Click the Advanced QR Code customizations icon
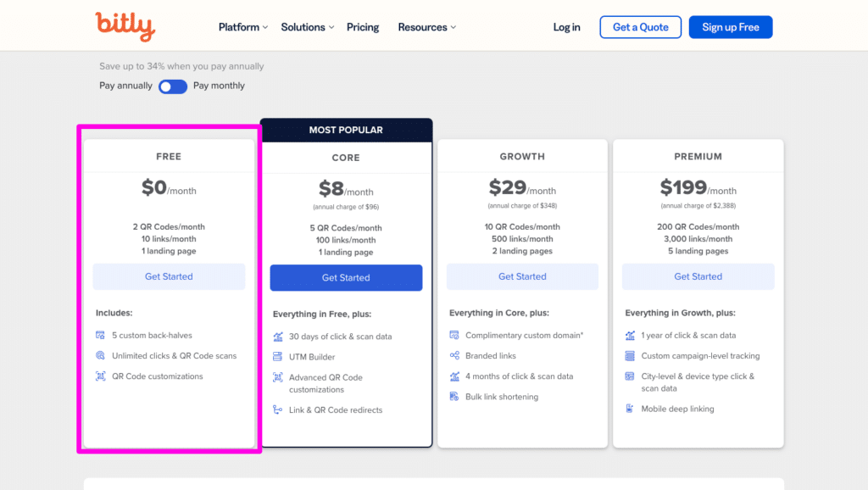Image resolution: width=868 pixels, height=490 pixels. (x=278, y=377)
